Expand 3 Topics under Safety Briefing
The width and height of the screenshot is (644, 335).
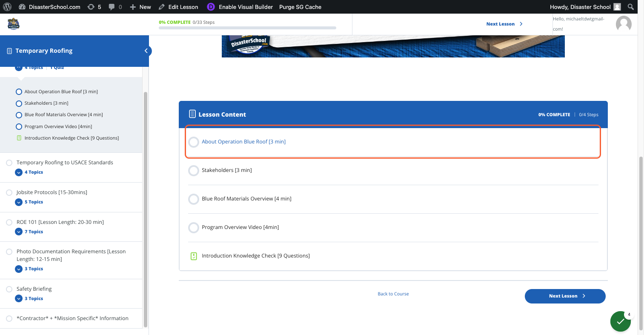pyautogui.click(x=29, y=299)
